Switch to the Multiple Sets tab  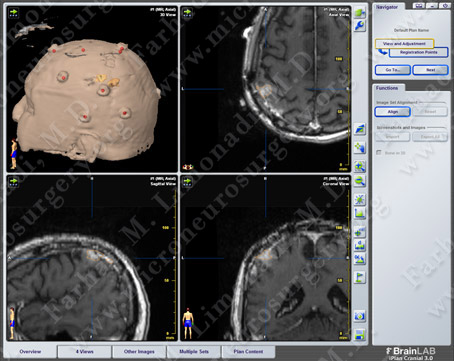click(x=194, y=351)
